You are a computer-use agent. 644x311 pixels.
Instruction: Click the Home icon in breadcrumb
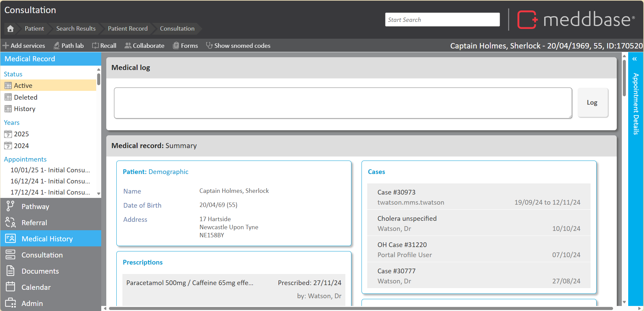[10, 29]
